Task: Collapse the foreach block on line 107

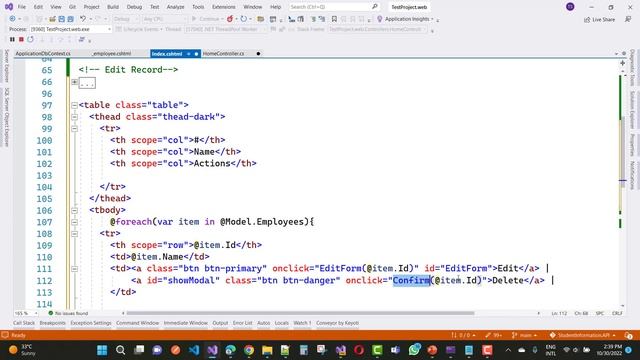Action: click(x=74, y=222)
